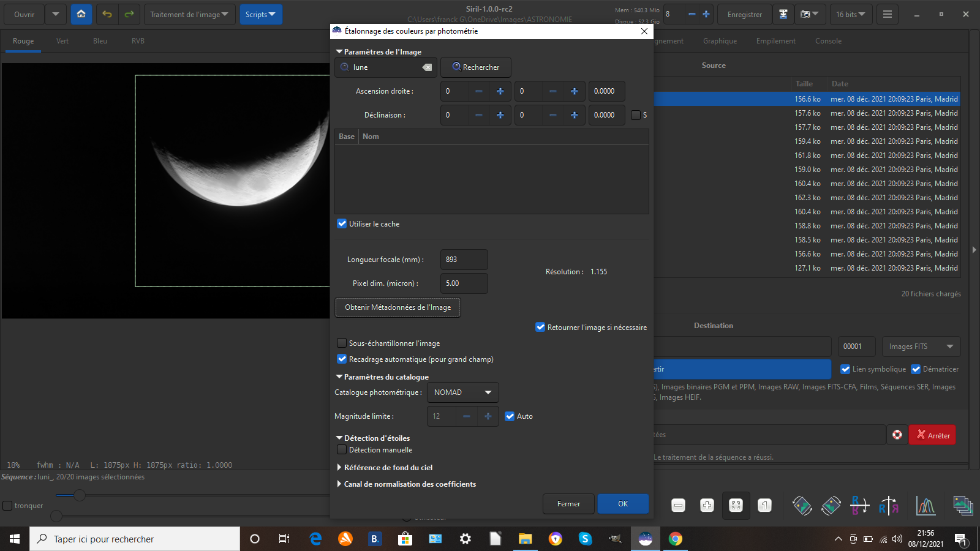Click the home icon in the toolbar

pyautogui.click(x=81, y=14)
